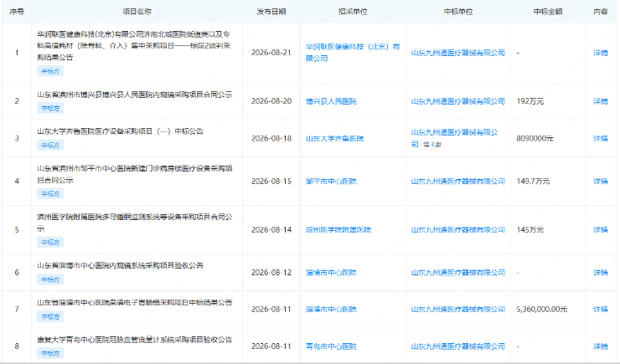Select date cell 2026-08-15
Viewport: 620px width, 364px height.
(271, 182)
